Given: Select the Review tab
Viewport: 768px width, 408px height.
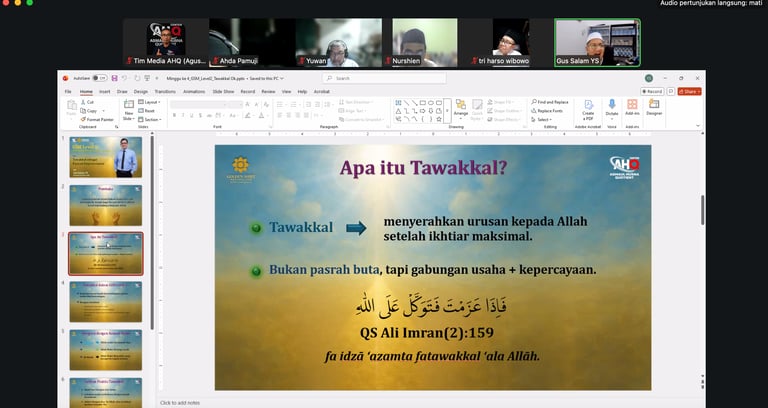Looking at the screenshot, I should pyautogui.click(x=268, y=92).
